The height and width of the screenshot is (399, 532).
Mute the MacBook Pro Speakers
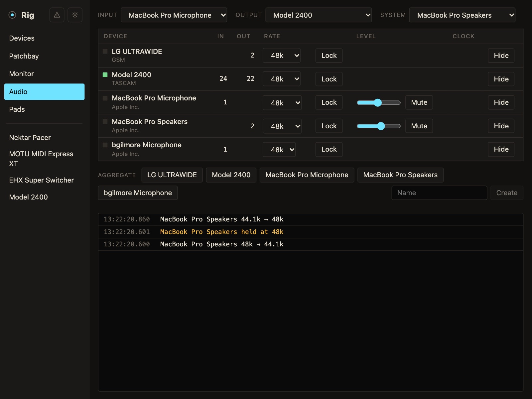tap(419, 126)
